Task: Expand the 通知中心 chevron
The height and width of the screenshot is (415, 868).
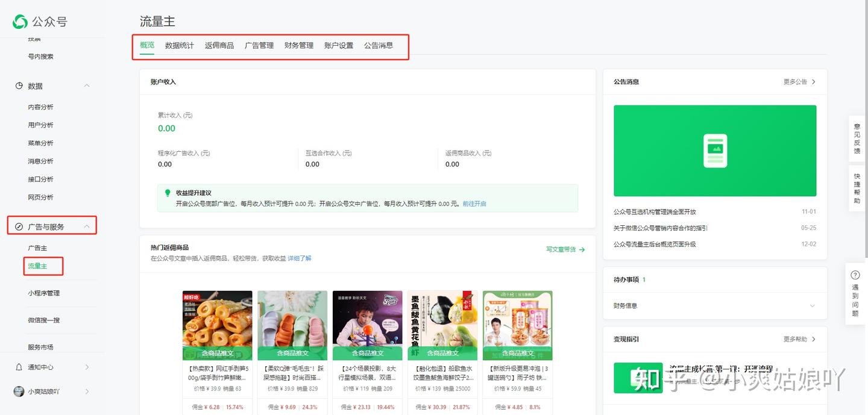Action: pos(87,367)
